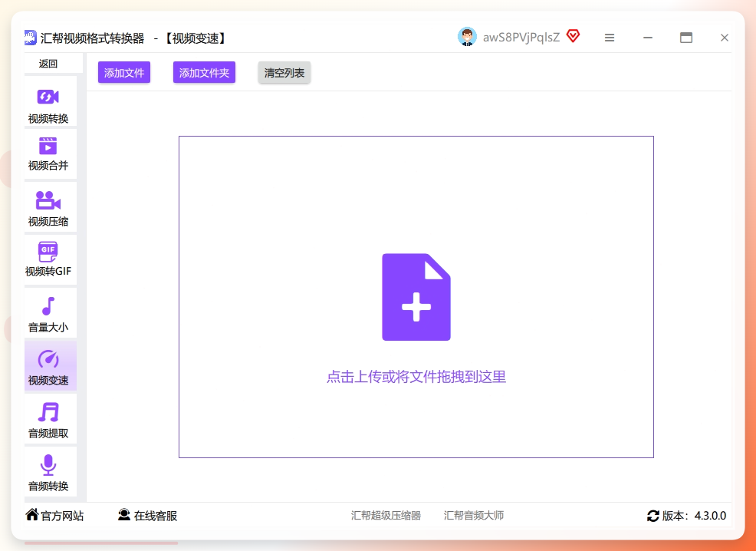Close the converter window
This screenshot has width=756, height=551.
point(724,38)
